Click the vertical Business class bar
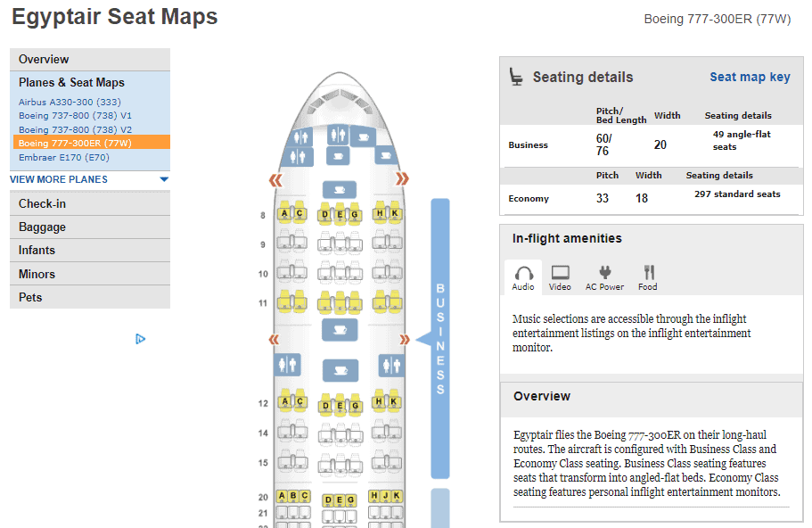The height and width of the screenshot is (528, 812). click(440, 339)
